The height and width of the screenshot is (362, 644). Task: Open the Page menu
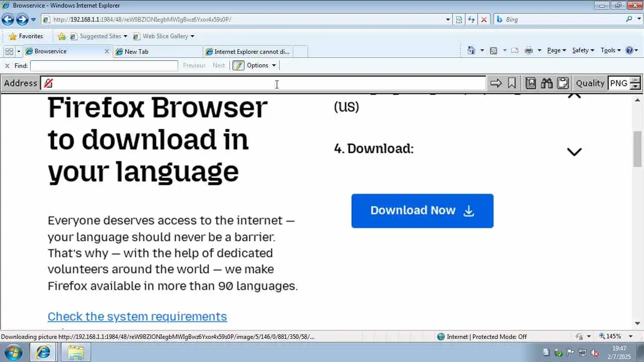(556, 50)
